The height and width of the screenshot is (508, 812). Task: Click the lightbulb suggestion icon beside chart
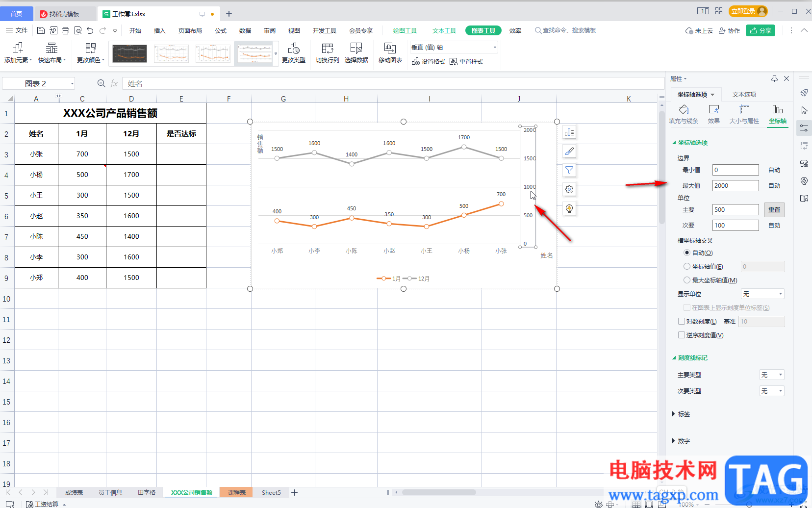click(569, 209)
